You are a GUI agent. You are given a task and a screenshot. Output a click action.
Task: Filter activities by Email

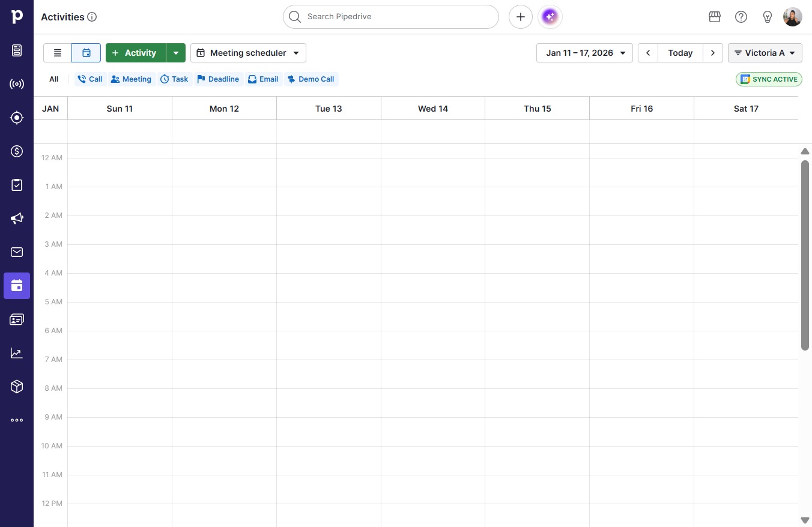point(263,79)
